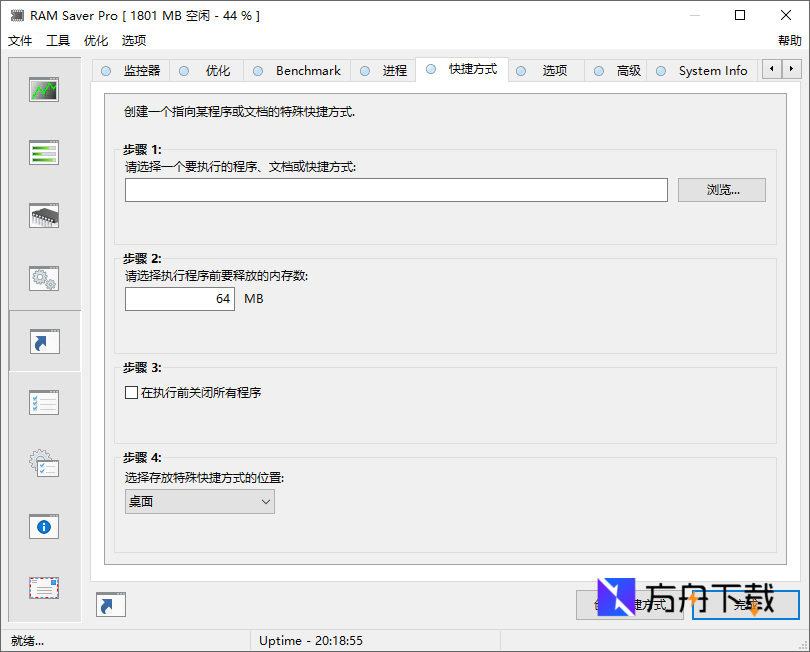Open the Options checklist icon in sidebar

pos(43,402)
